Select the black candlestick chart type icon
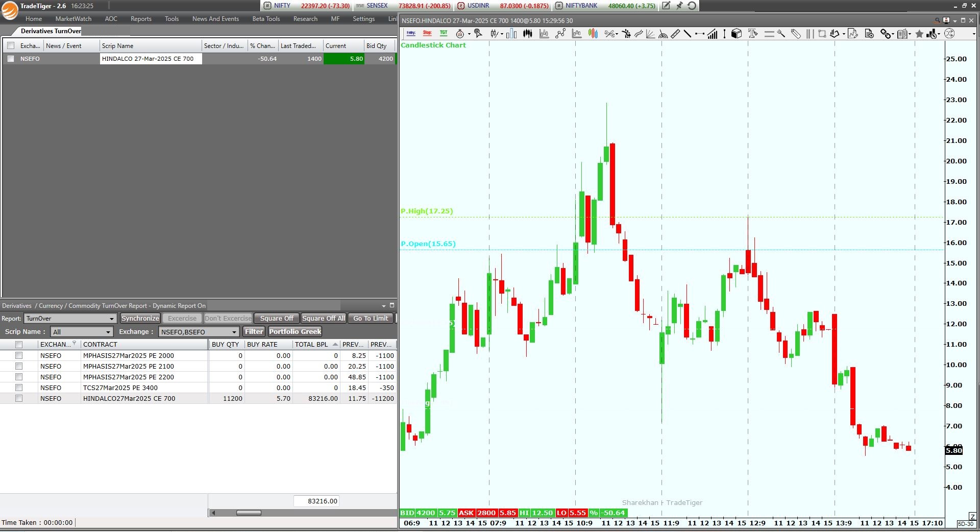 click(x=528, y=34)
